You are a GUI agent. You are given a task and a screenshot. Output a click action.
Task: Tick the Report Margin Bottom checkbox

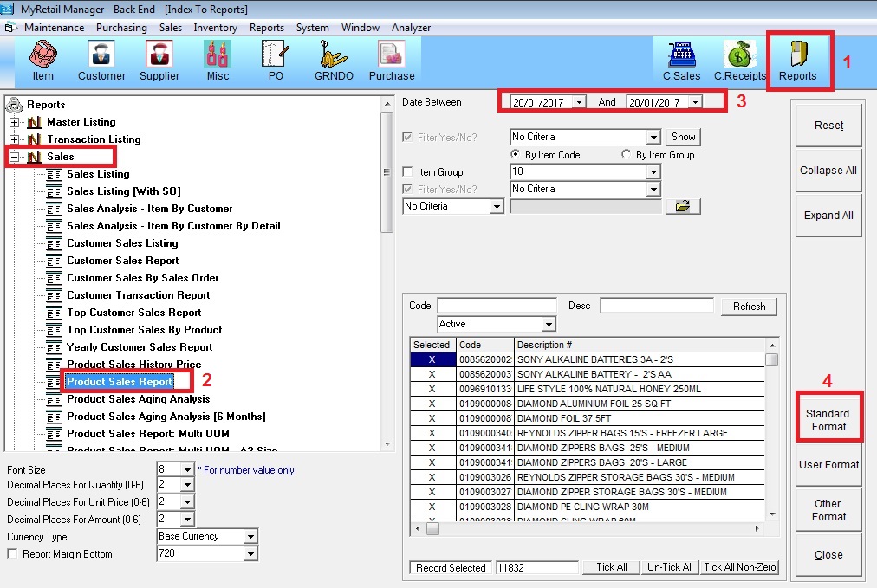(13, 554)
